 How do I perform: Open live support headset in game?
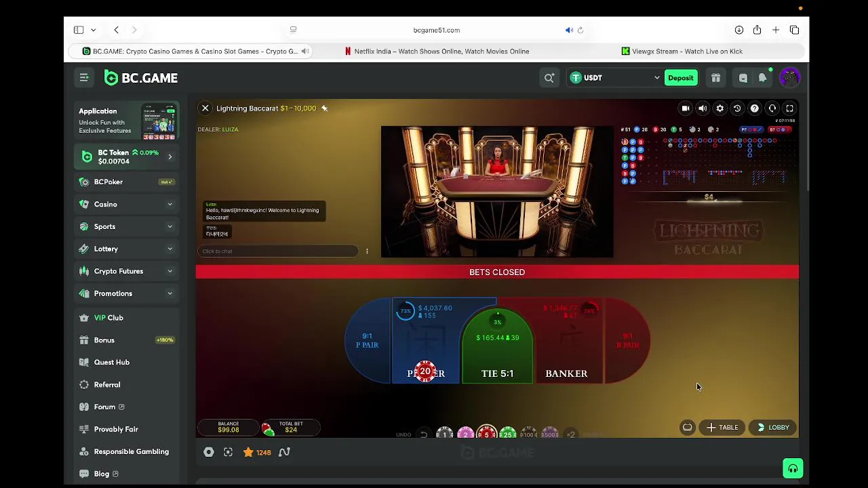point(772,108)
